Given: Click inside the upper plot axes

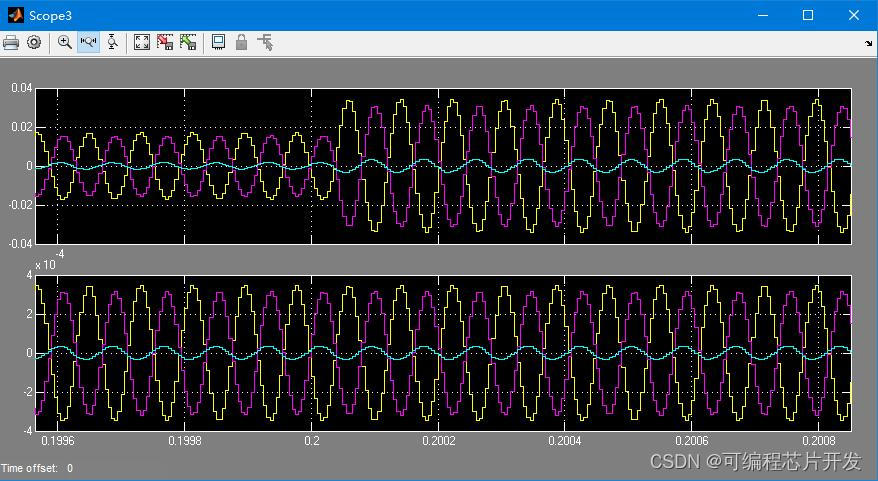Looking at the screenshot, I should tap(443, 165).
